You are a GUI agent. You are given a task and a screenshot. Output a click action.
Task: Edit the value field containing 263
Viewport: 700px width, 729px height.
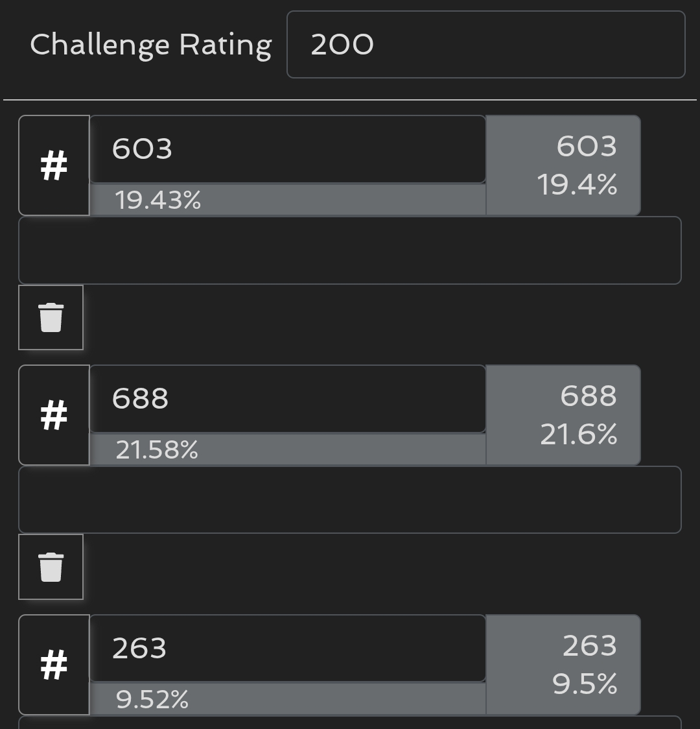[x=287, y=649]
